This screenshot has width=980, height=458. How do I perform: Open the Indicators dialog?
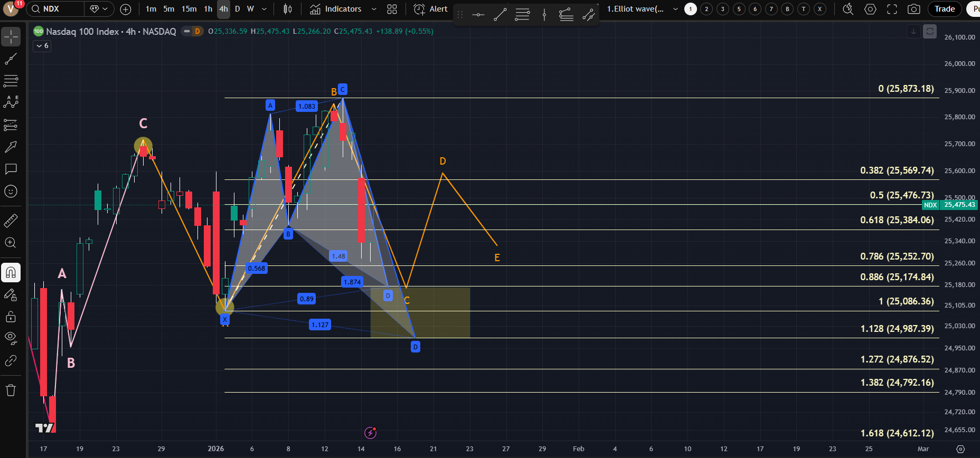point(336,9)
